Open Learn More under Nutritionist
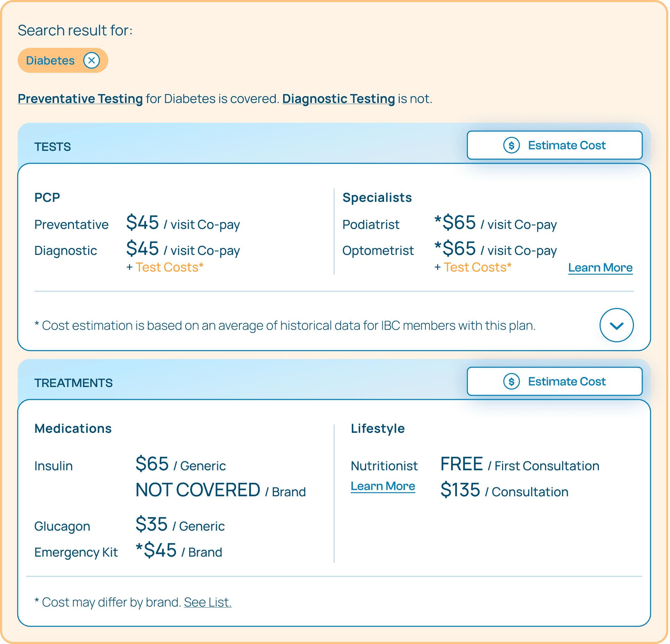Viewport: 670px width, 644px height. click(x=383, y=486)
